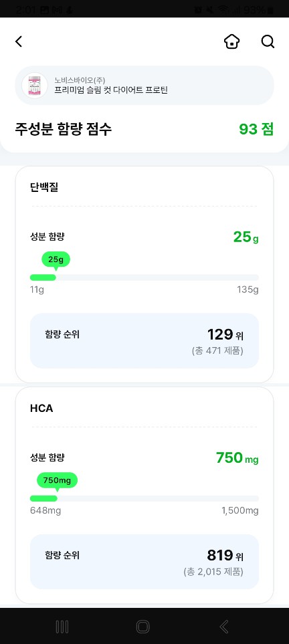
Task: Open the 단백질 함량 순위 129위 box
Action: click(x=144, y=341)
